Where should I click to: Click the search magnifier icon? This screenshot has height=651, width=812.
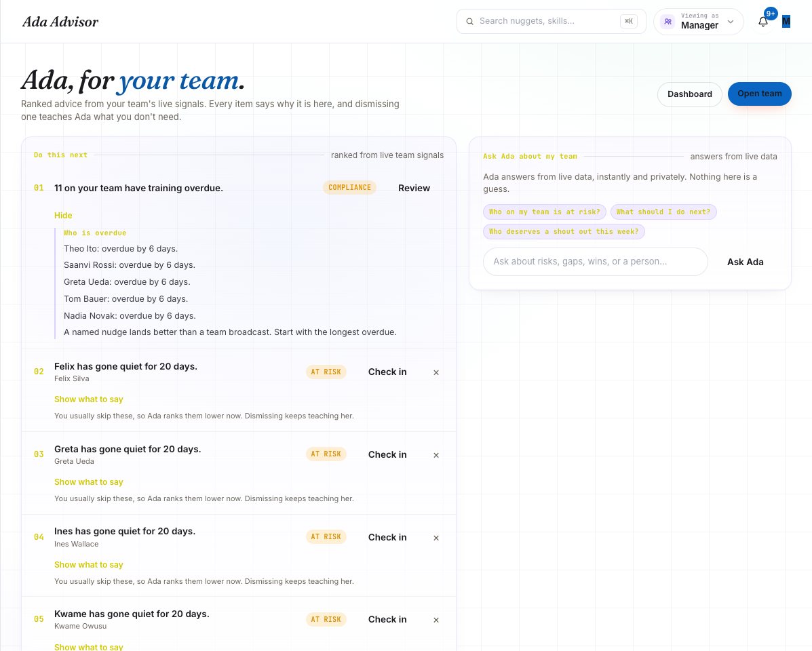coord(469,22)
